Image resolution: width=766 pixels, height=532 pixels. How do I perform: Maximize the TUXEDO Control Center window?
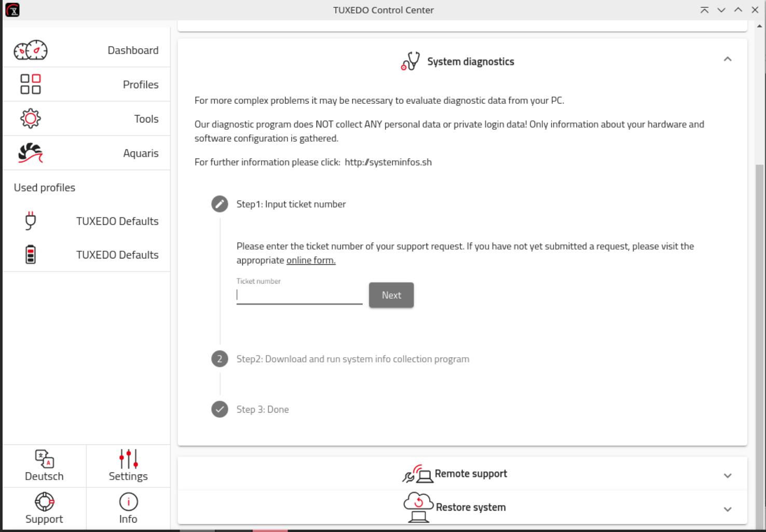pos(738,10)
